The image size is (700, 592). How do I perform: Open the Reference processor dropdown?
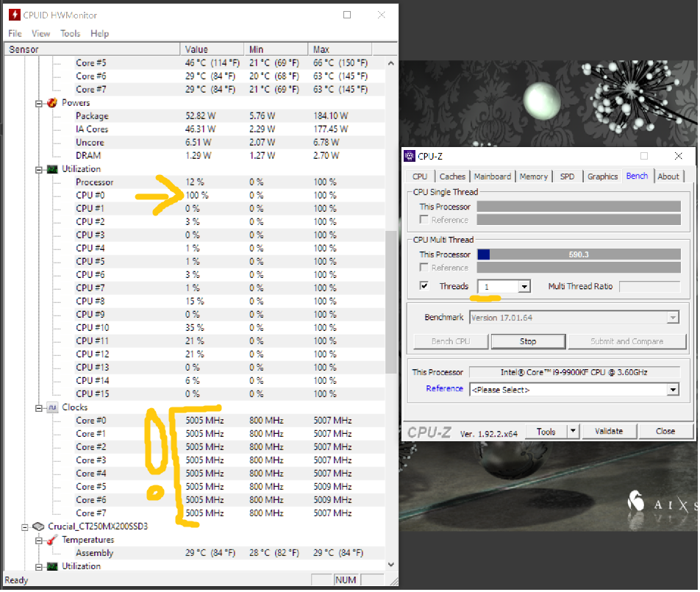[673, 390]
